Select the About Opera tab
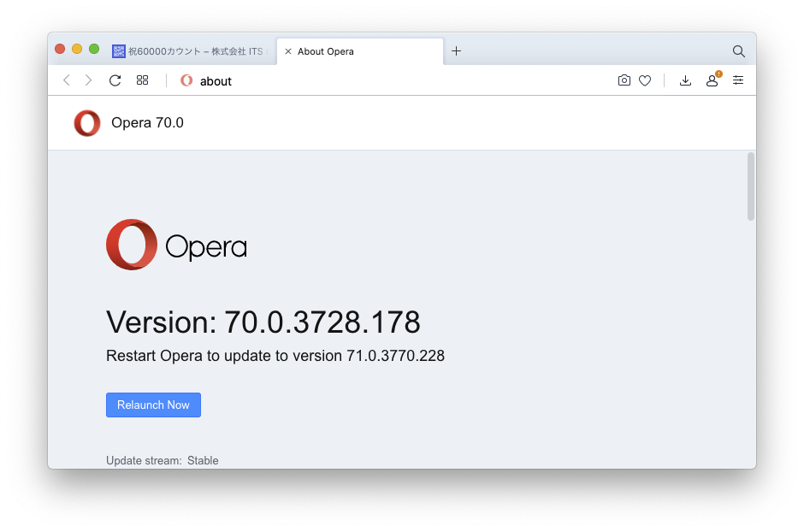Screen dimensions: 804x532 click(359, 51)
